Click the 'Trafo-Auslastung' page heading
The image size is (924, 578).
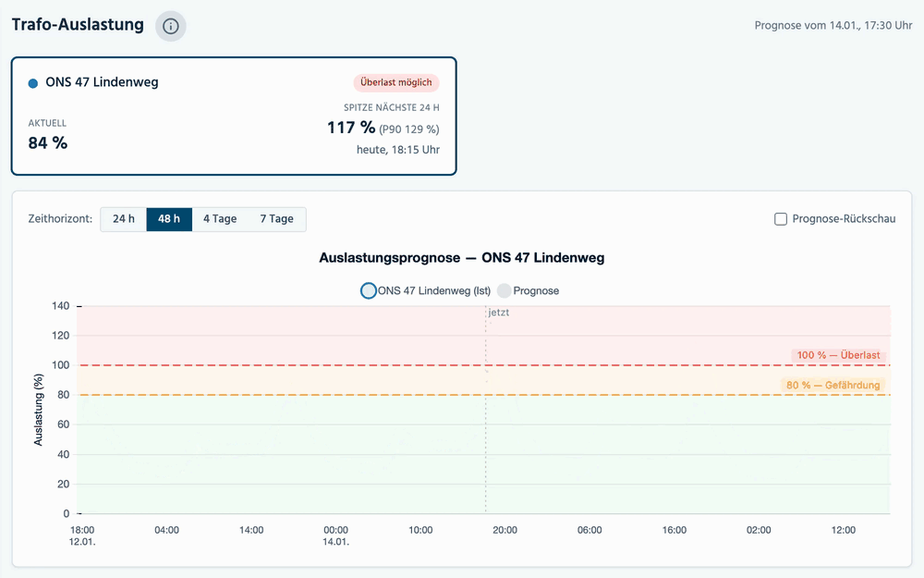(78, 25)
